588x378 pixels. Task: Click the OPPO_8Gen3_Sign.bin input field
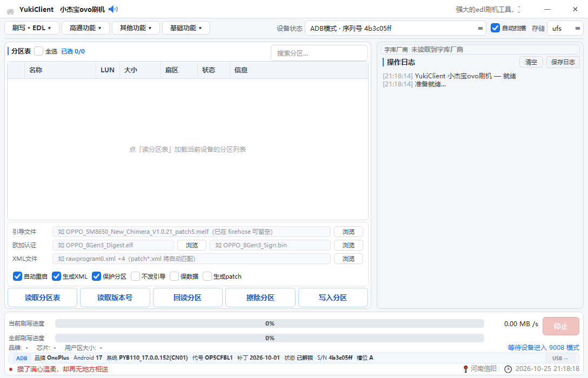(270, 245)
